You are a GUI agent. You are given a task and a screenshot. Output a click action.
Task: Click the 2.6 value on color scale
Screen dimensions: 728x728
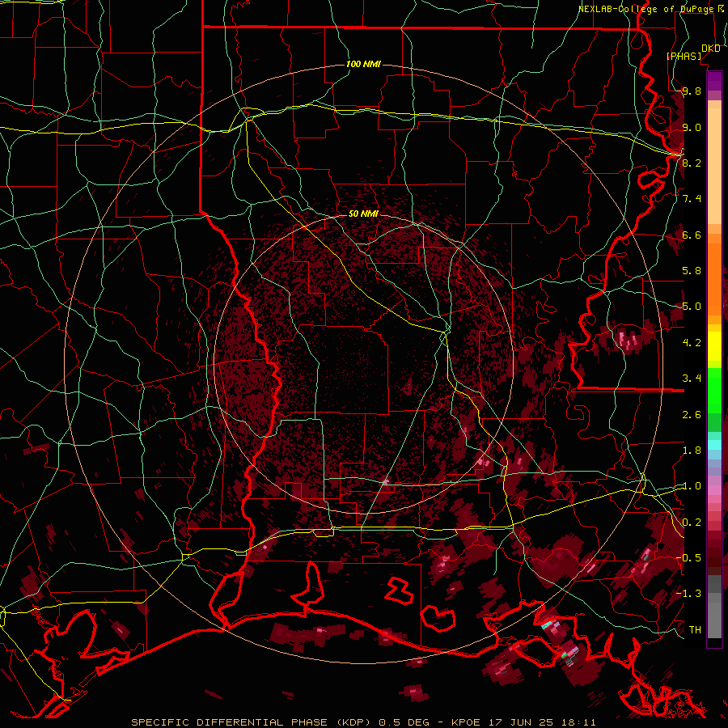point(692,415)
